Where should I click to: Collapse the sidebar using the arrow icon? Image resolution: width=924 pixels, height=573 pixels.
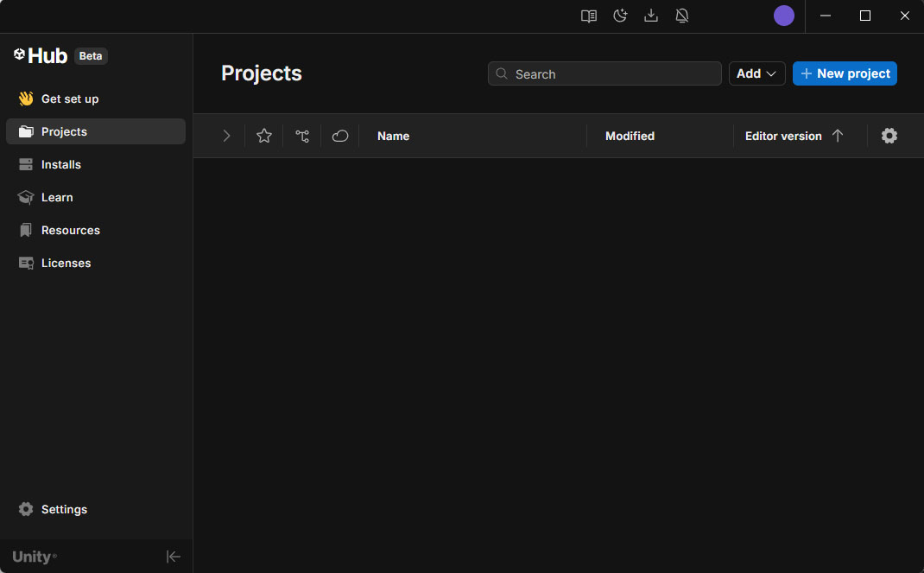point(174,557)
